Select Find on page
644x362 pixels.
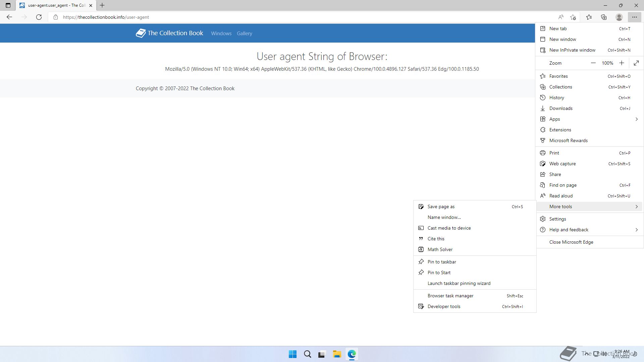[589, 185]
